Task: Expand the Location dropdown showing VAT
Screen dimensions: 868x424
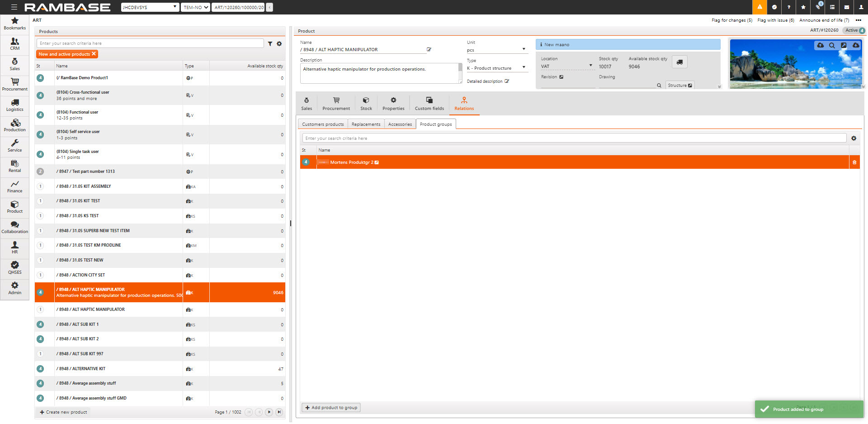Action: 590,66
